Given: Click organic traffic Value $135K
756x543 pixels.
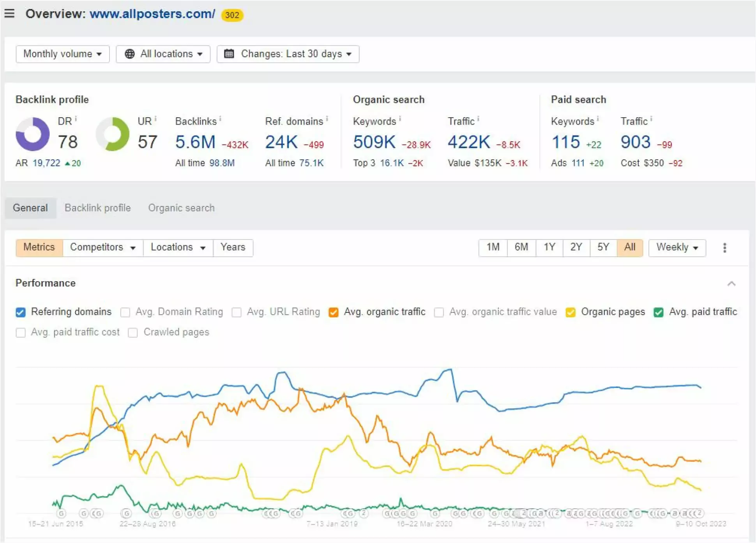Looking at the screenshot, I should point(488,163).
